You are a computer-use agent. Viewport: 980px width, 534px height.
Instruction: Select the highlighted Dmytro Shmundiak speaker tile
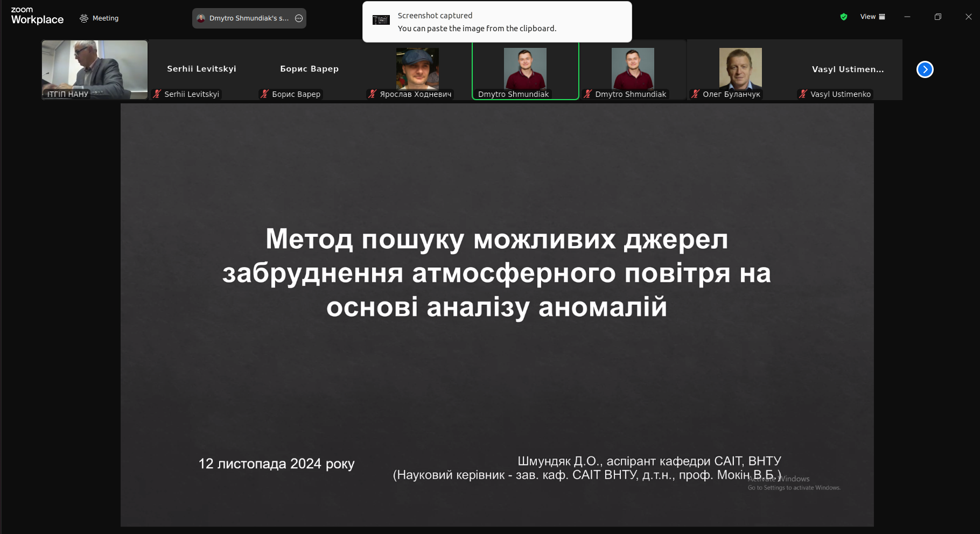coord(526,69)
